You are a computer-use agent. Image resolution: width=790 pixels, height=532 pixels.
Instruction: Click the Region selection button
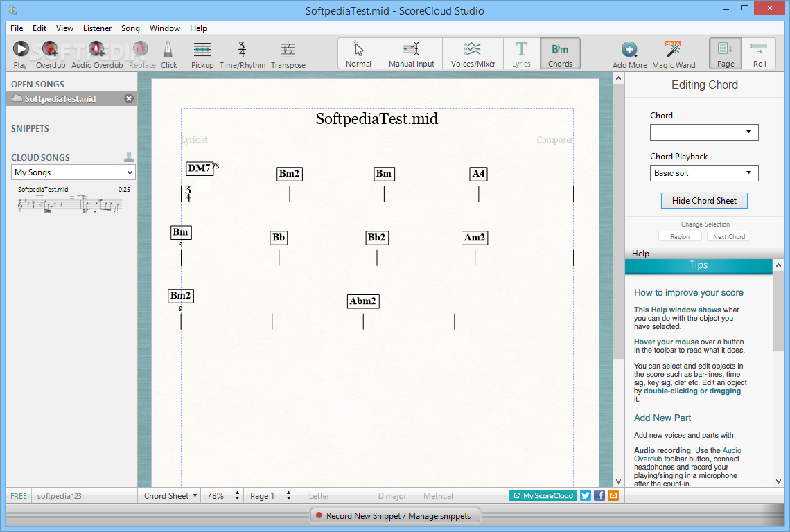coord(681,236)
